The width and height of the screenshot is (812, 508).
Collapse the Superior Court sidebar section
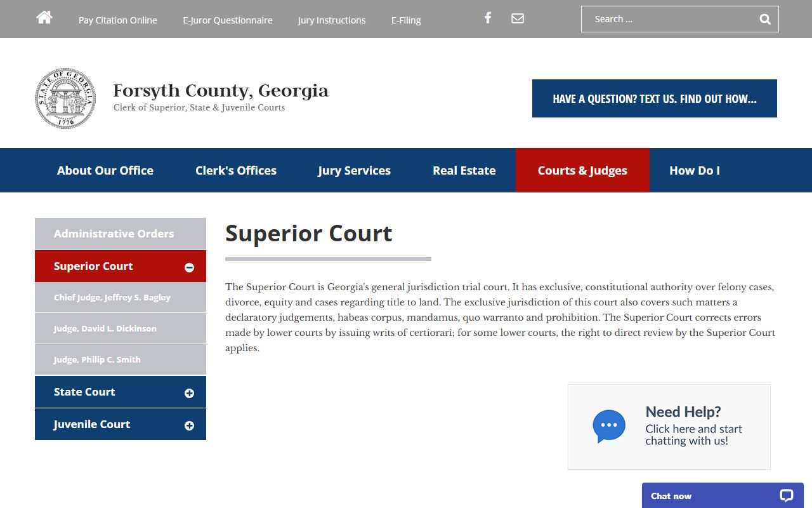189,267
